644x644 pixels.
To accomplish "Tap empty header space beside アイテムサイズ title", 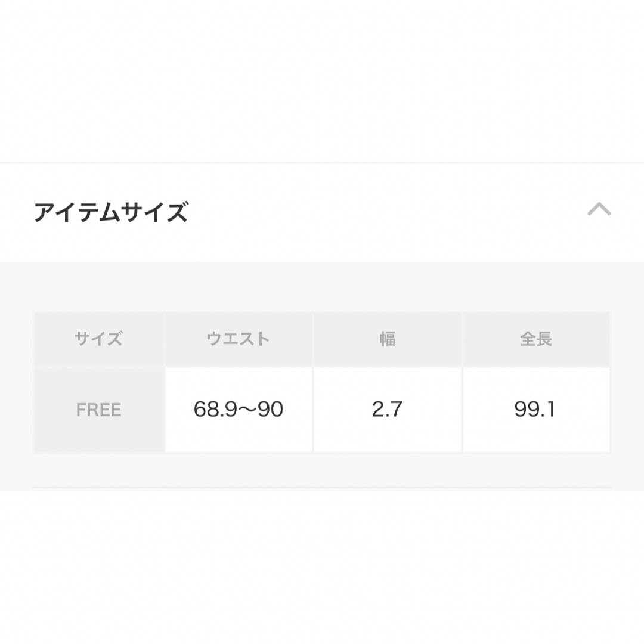I will tap(386, 212).
